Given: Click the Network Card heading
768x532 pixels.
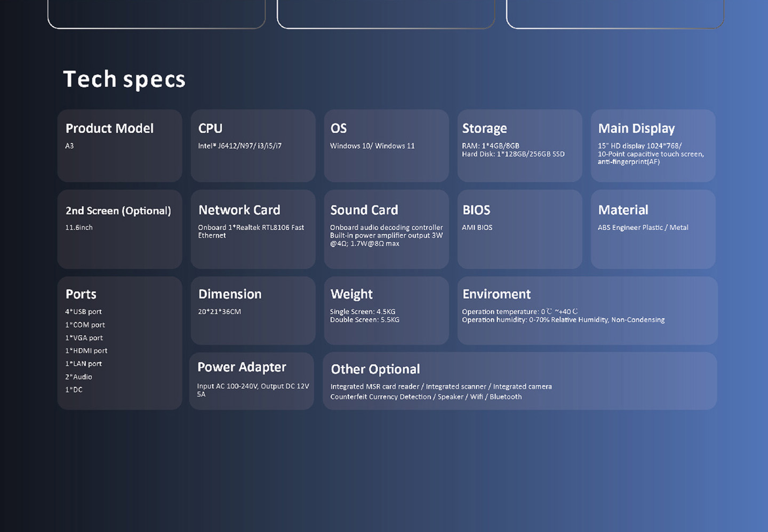Looking at the screenshot, I should (239, 210).
